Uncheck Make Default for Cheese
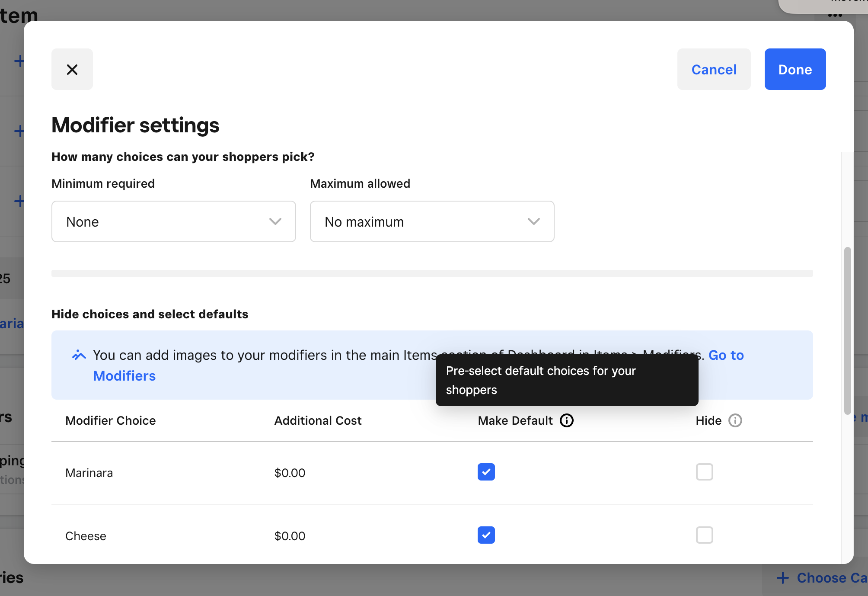This screenshot has width=868, height=596. (x=486, y=535)
